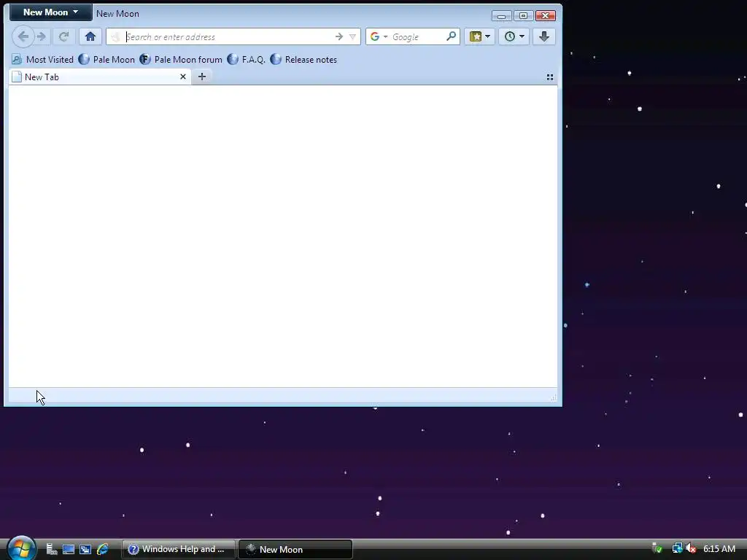
Task: Open a new tab with plus button
Action: (202, 76)
